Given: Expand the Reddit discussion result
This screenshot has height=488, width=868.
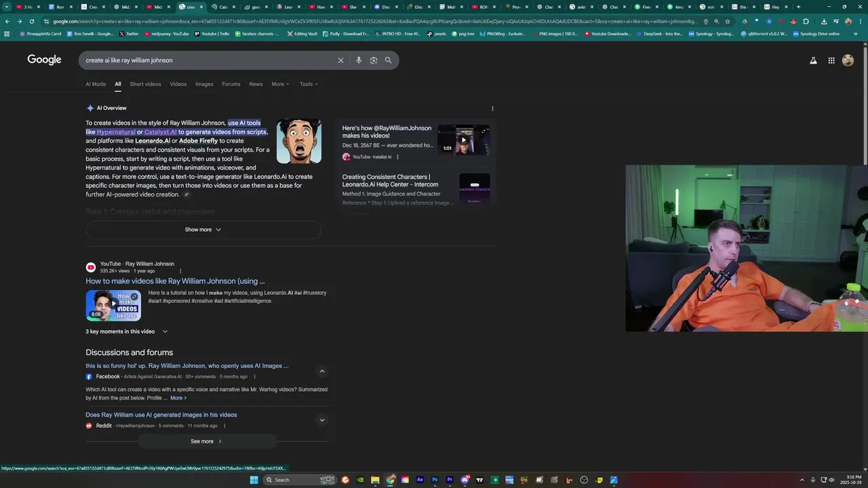Looking at the screenshot, I should 322,420.
